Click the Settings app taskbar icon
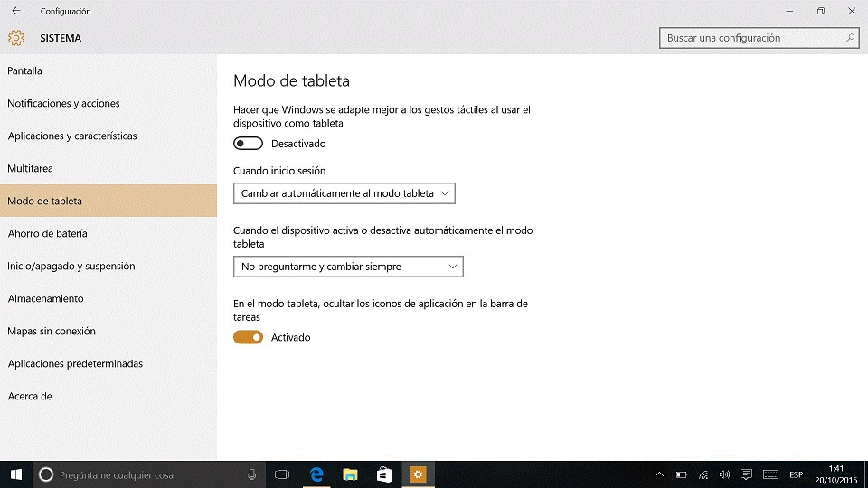The width and height of the screenshot is (868, 488). [418, 474]
